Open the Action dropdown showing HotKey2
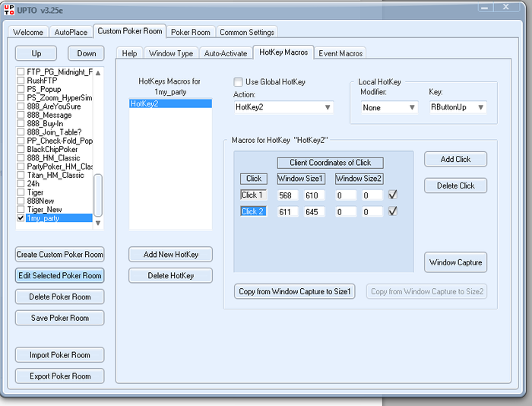This screenshot has width=532, height=406. point(283,107)
